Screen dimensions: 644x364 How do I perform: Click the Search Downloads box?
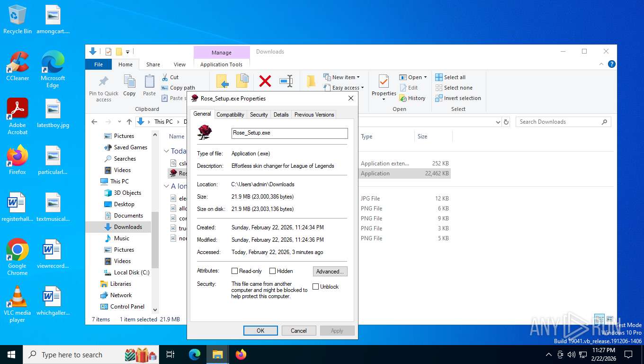(x=563, y=122)
